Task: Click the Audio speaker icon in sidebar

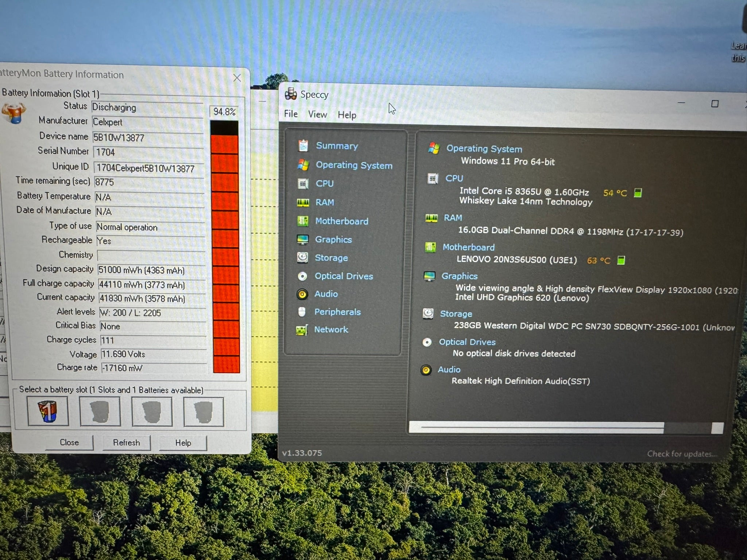Action: click(x=302, y=294)
